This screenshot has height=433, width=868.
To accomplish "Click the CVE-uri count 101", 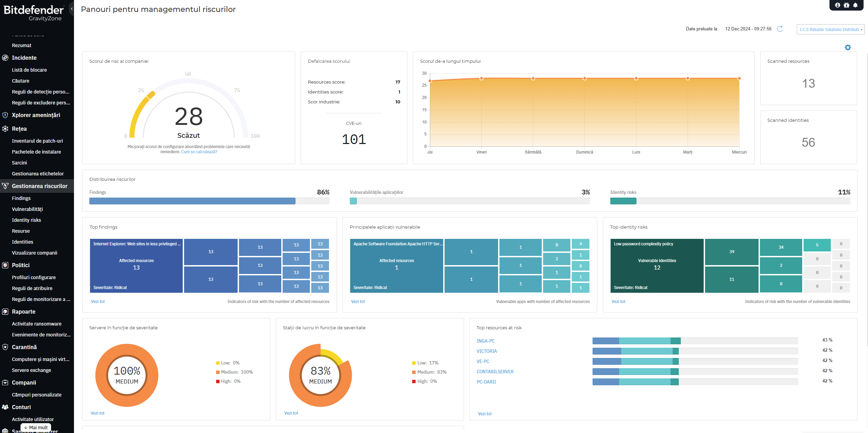I will (354, 139).
